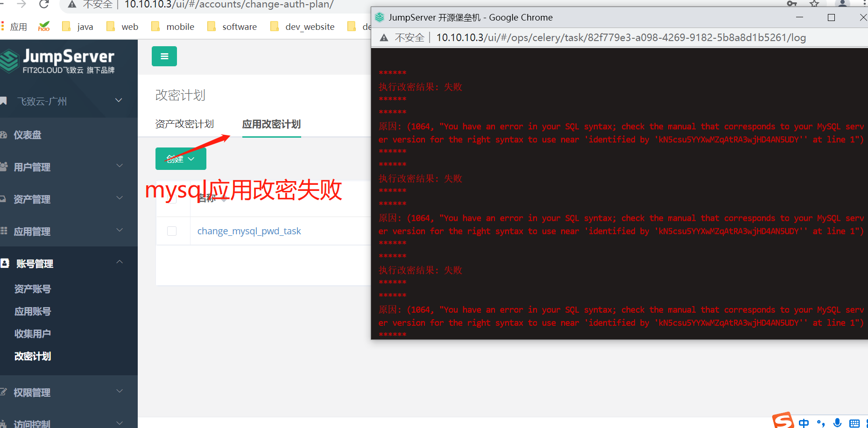Screen dimensions: 868x428
Task: Expand the 用户管理 sidebar menu
Action: pyautogui.click(x=69, y=167)
